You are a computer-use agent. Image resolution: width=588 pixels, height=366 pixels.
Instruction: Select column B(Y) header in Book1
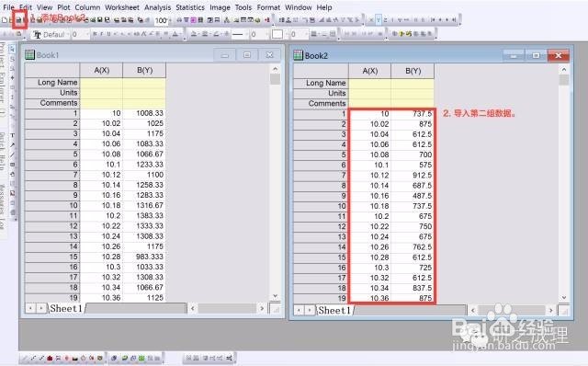point(144,70)
